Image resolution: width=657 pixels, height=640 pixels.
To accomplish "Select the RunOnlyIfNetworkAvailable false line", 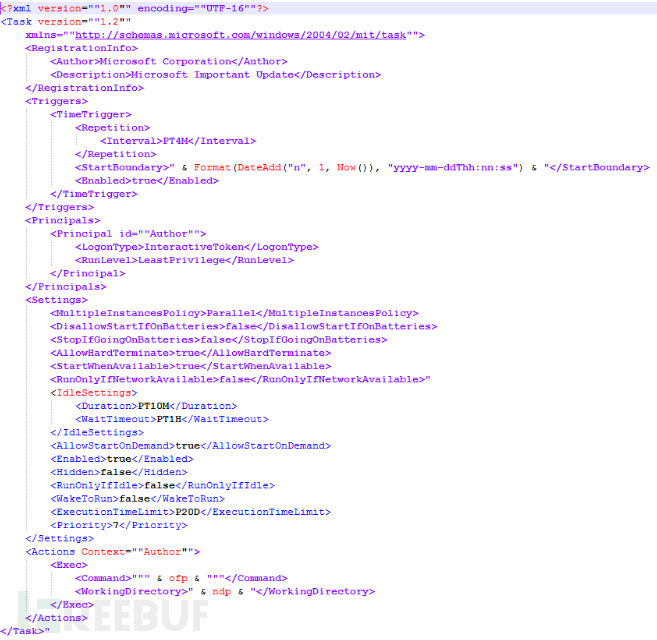I will pyautogui.click(x=240, y=380).
